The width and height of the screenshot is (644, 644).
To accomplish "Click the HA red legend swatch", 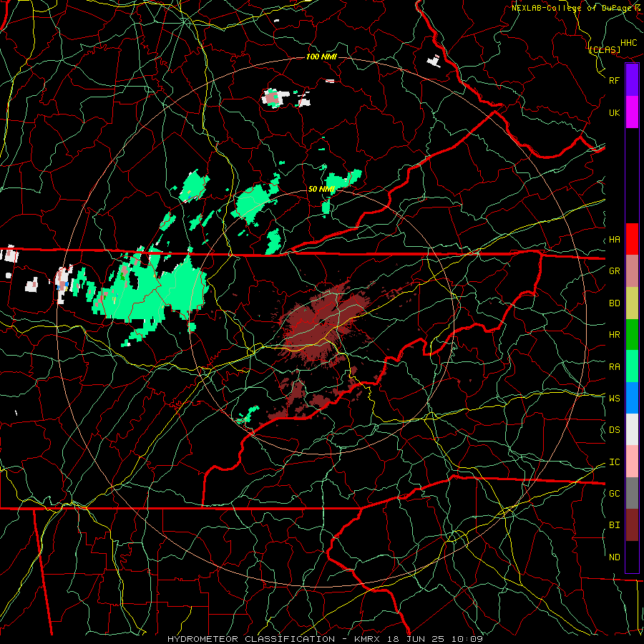I will (x=632, y=239).
